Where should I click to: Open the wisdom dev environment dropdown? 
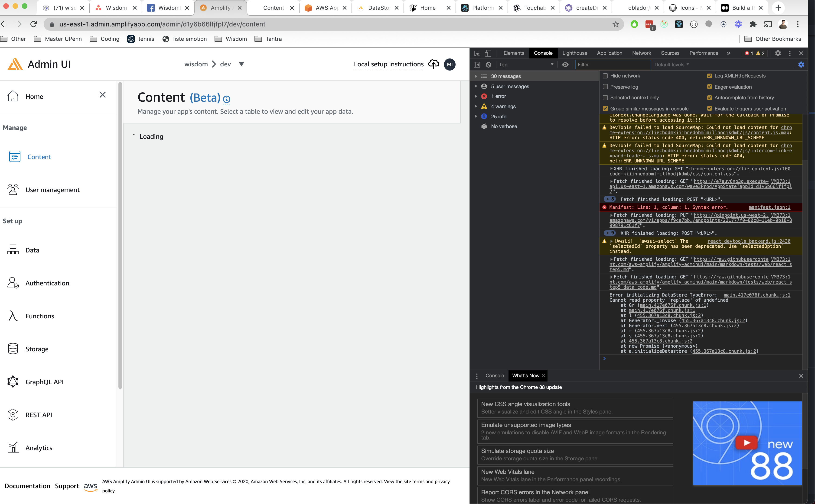click(241, 64)
